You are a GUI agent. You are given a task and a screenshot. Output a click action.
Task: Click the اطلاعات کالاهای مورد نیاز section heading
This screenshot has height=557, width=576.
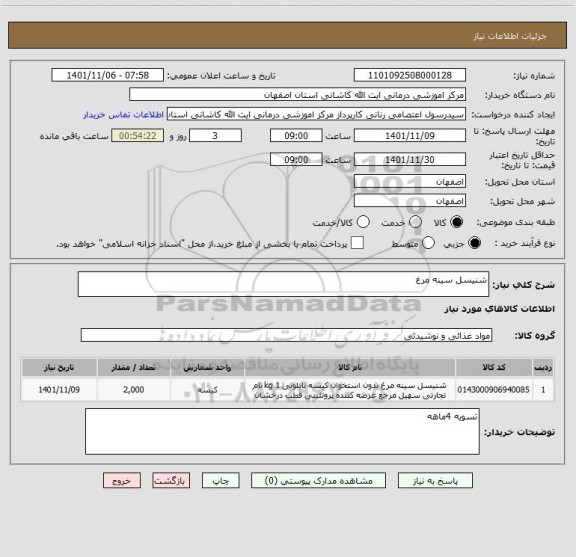pos(500,309)
